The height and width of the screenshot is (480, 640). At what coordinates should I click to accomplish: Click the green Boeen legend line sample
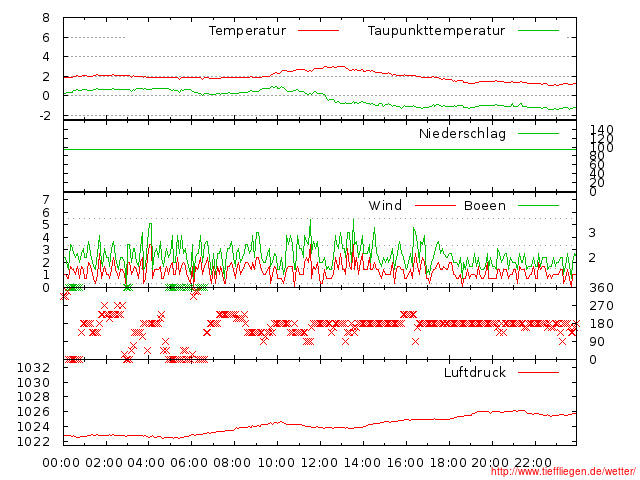click(539, 207)
